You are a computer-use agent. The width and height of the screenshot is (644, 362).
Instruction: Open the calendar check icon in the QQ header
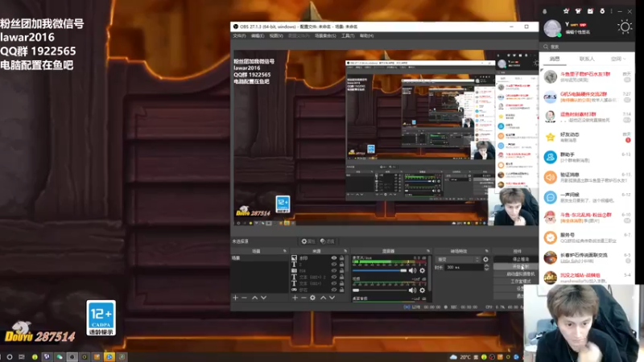pyautogui.click(x=590, y=11)
